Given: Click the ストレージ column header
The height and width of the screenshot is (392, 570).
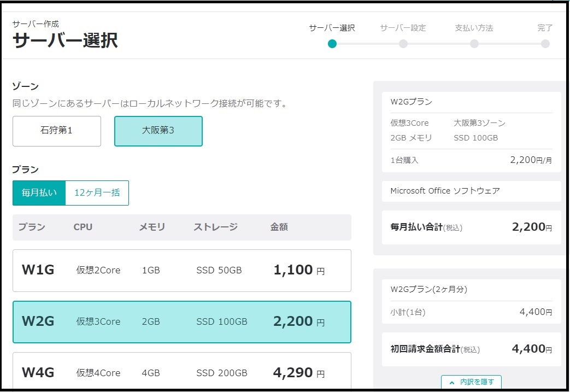Looking at the screenshot, I should tap(215, 227).
